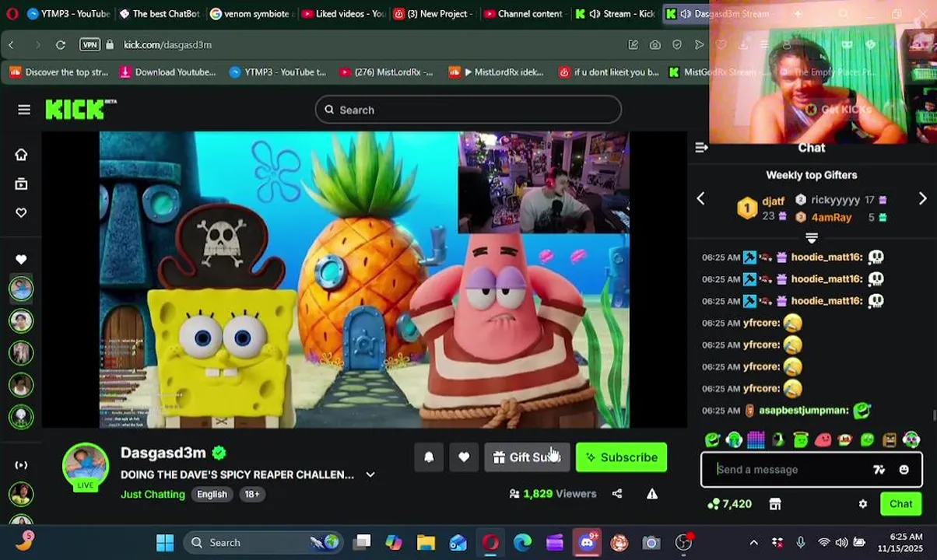Insert the pink blob quick emote
Image resolution: width=937 pixels, height=560 pixels.
(823, 440)
